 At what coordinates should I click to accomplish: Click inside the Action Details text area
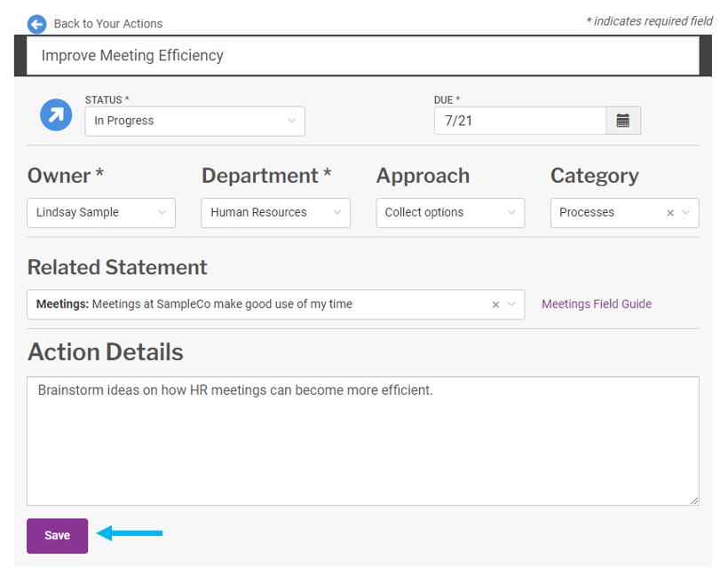(364, 439)
